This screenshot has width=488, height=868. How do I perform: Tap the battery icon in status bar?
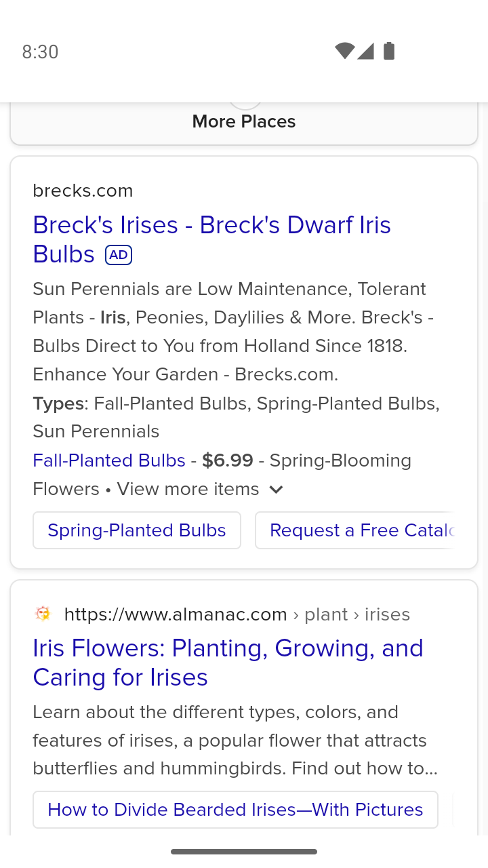click(389, 51)
